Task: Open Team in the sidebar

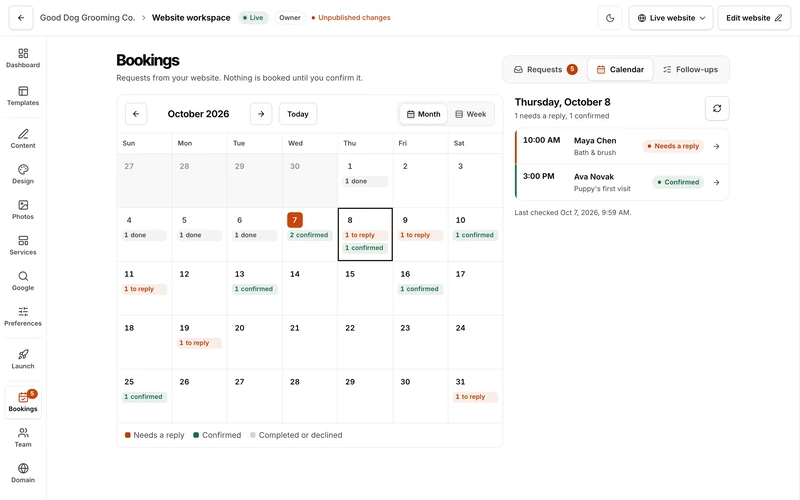Action: click(x=23, y=438)
